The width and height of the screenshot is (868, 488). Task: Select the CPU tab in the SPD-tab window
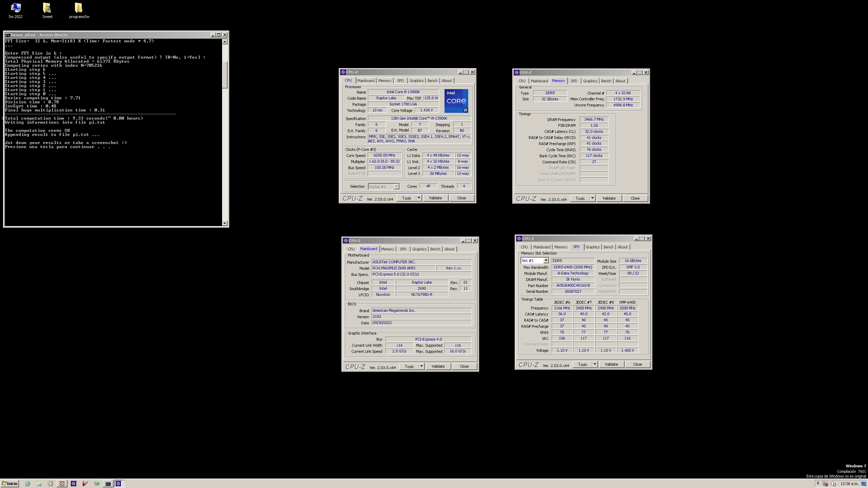(524, 247)
